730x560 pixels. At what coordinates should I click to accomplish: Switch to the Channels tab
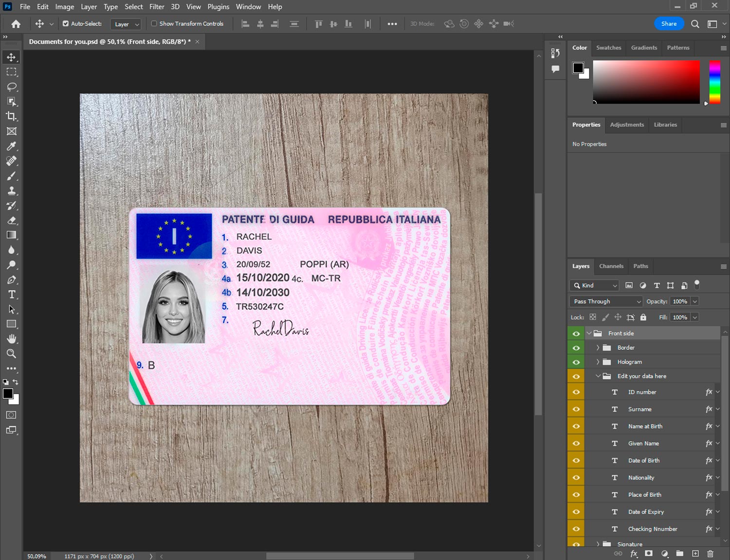point(611,266)
